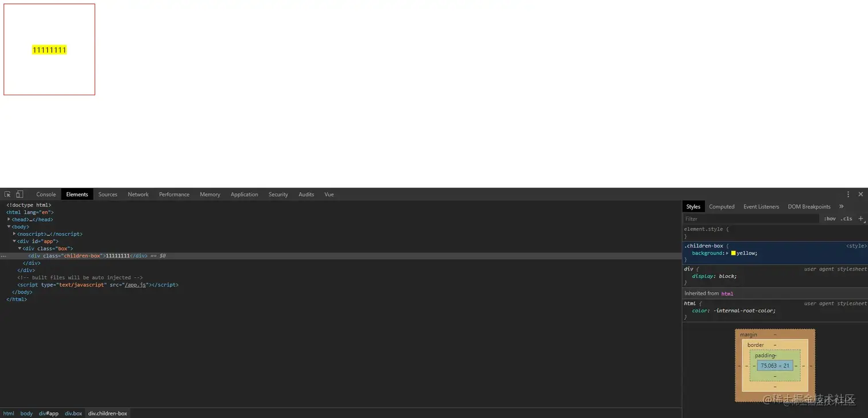Open the Network tab
The width and height of the screenshot is (868, 418).
click(138, 195)
